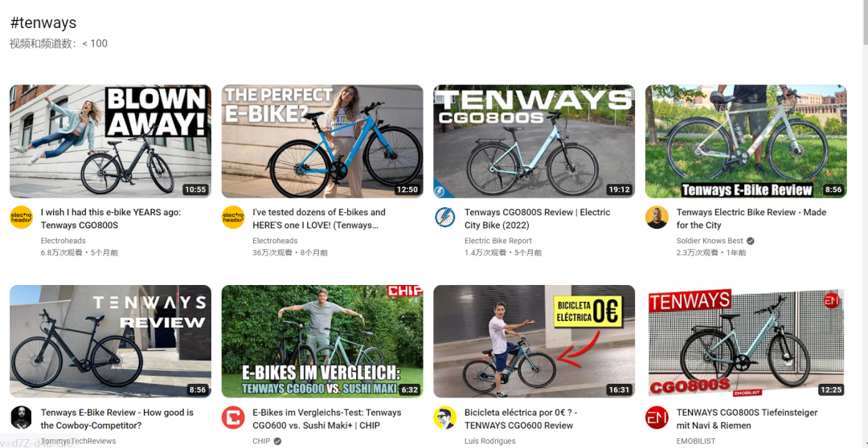Click the EMOBILIST channel avatar
This screenshot has width=868, height=448.
657,417
